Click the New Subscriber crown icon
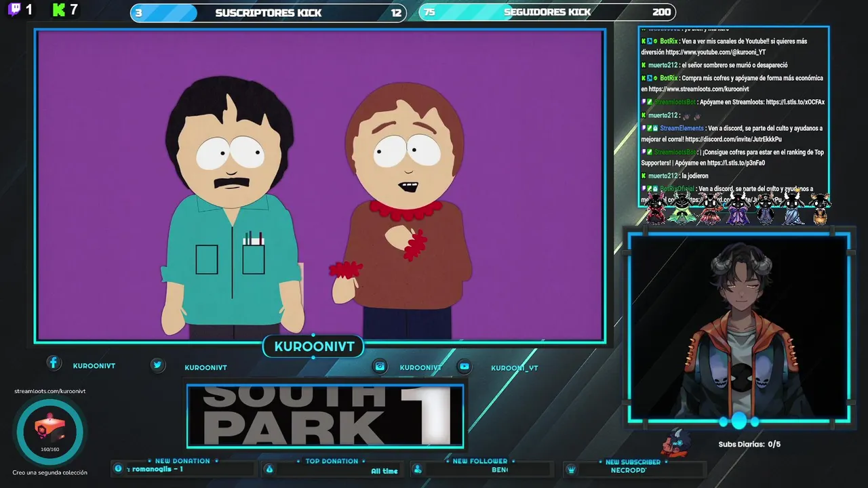The image size is (868, 488). 571,469
